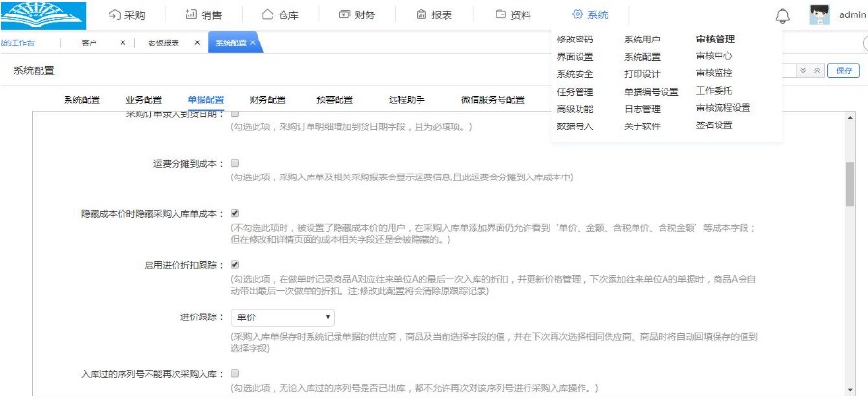Select 打印设计 from system menu
The width and height of the screenshot is (868, 410).
pyautogui.click(x=641, y=74)
